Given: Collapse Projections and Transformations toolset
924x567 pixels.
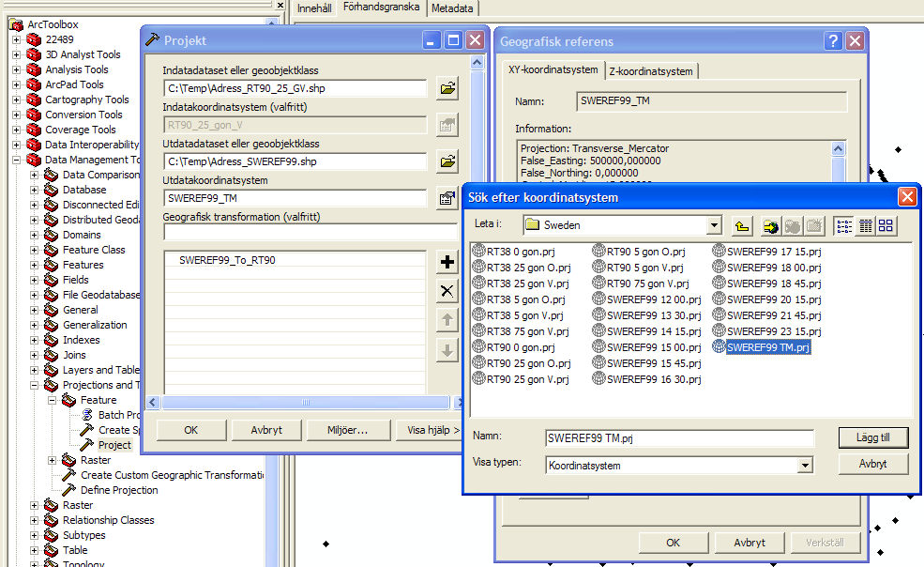Looking at the screenshot, I should click(x=34, y=385).
